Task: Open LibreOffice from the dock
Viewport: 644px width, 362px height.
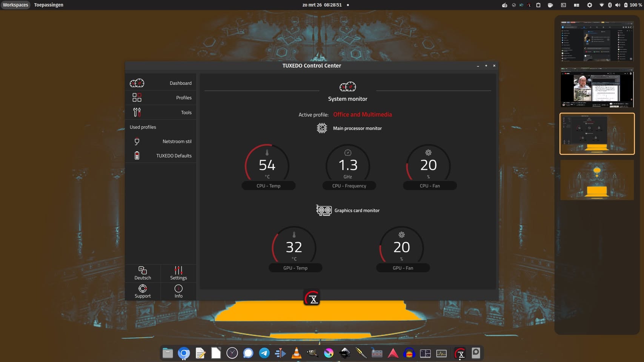Action: [216, 353]
